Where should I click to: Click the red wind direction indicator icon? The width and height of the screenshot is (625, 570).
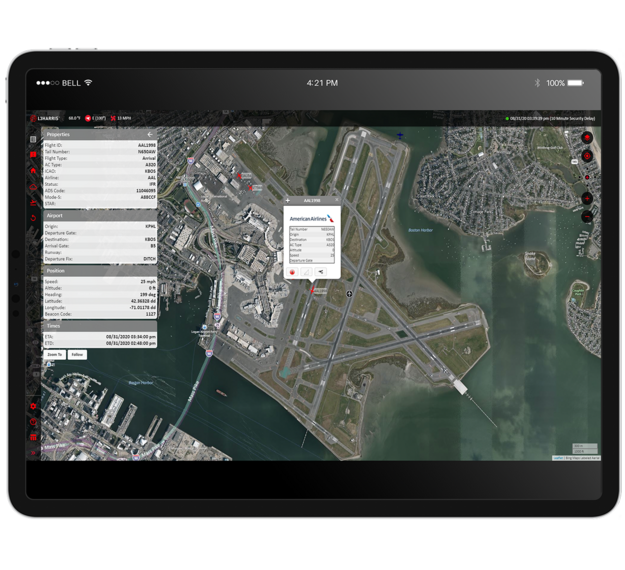click(88, 118)
